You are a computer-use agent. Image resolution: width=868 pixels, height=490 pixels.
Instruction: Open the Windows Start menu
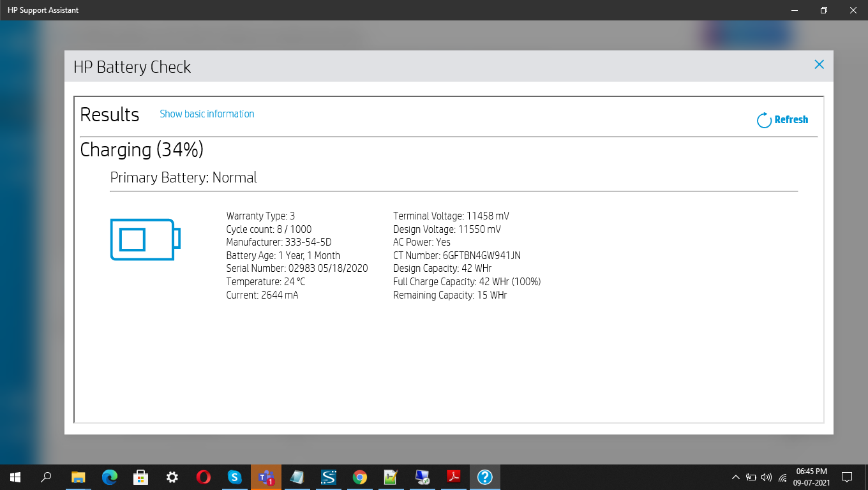[15, 477]
